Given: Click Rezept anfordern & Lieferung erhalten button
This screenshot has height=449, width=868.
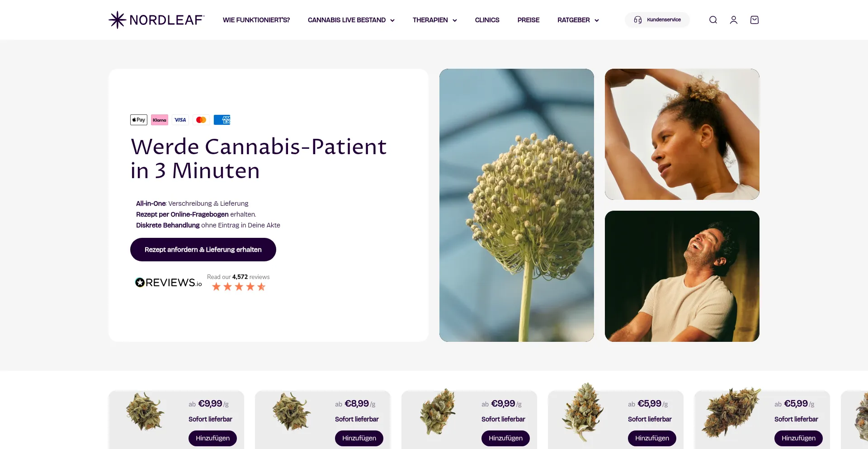Looking at the screenshot, I should tap(203, 250).
